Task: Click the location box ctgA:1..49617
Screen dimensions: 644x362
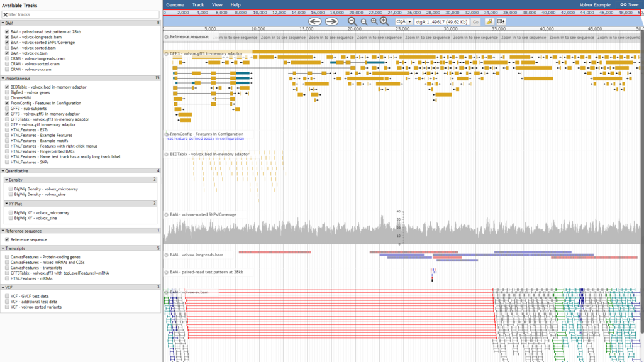Action: 441,22
